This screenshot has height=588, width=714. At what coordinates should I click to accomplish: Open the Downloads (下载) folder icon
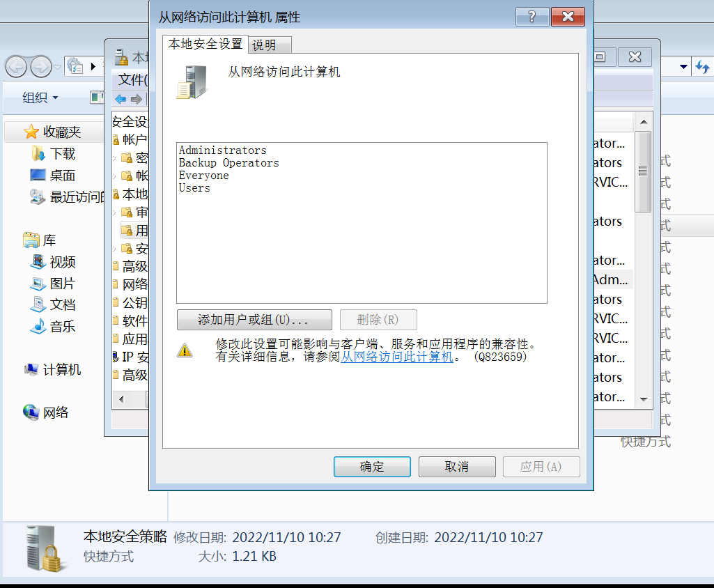pos(39,154)
